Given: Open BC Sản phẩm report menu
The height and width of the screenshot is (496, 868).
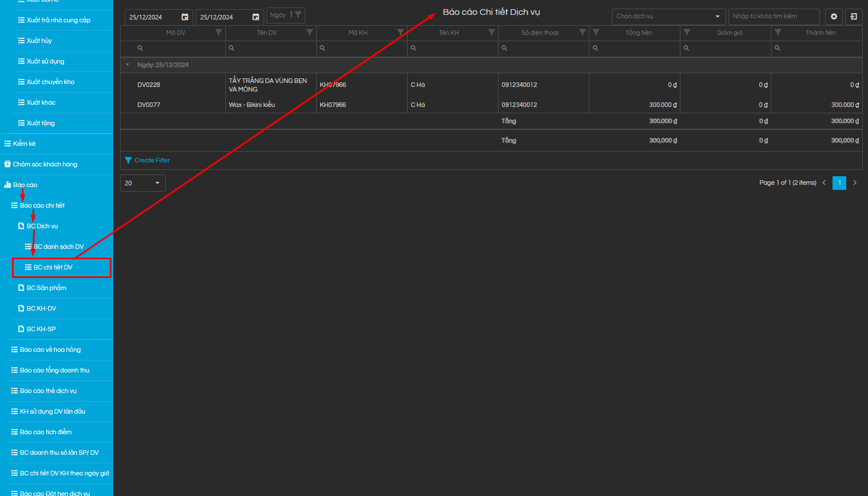Looking at the screenshot, I should click(46, 288).
